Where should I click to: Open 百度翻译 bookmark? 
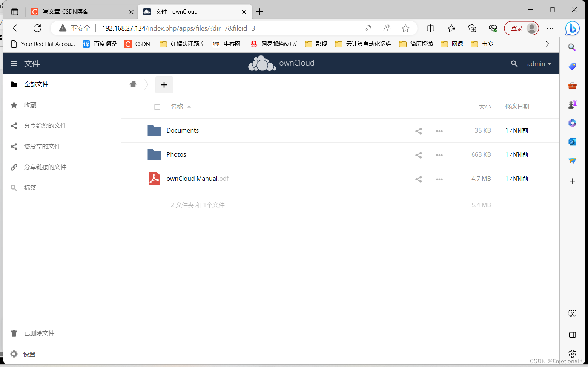tap(100, 44)
